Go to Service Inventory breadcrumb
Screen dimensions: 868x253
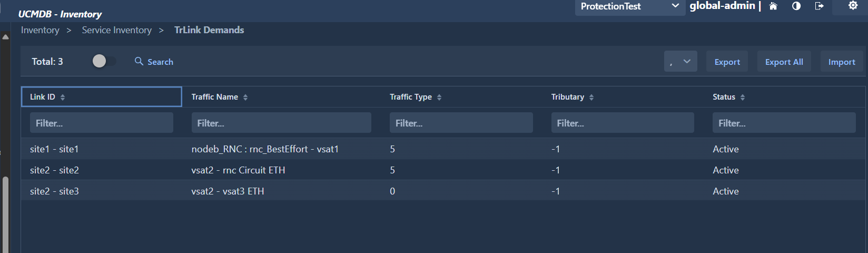116,30
